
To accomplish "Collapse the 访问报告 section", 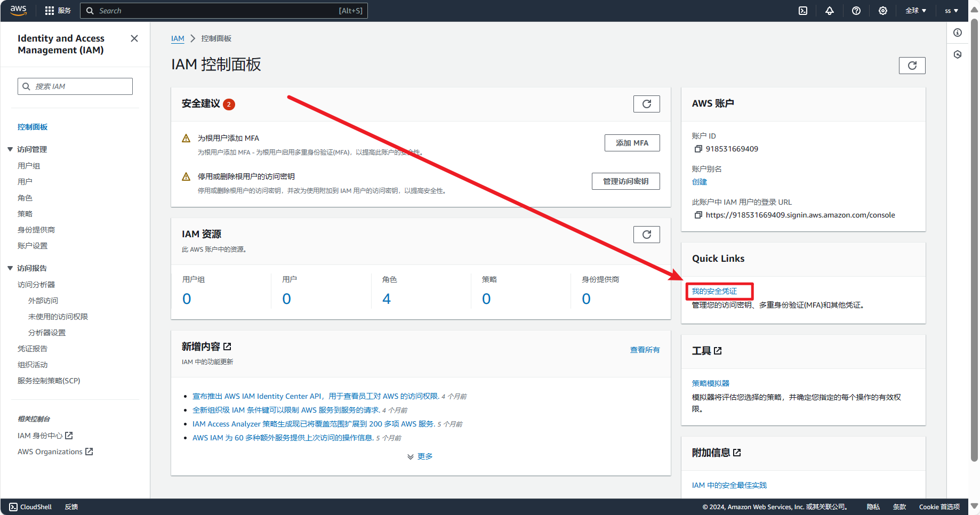I will [10, 268].
